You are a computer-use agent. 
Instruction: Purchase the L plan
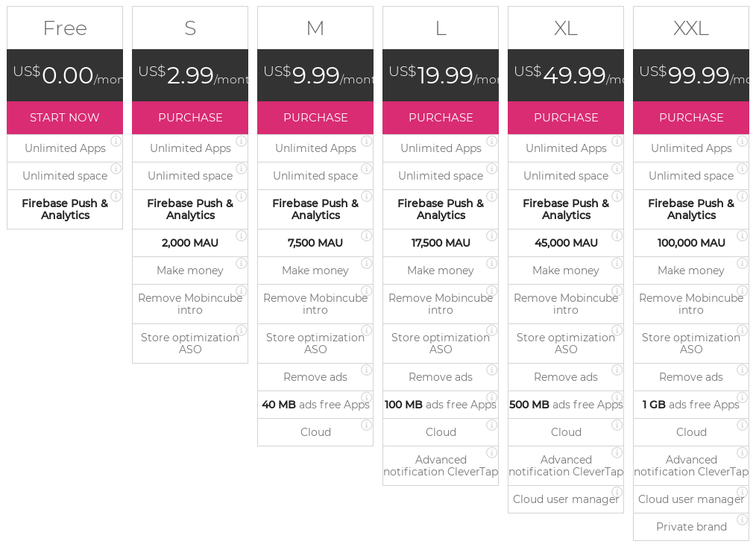coord(441,117)
